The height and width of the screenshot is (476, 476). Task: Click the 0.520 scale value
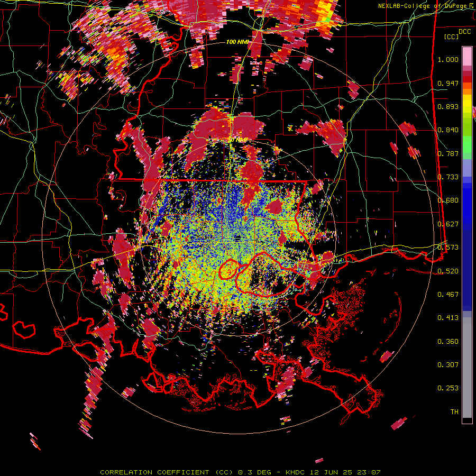448,271
